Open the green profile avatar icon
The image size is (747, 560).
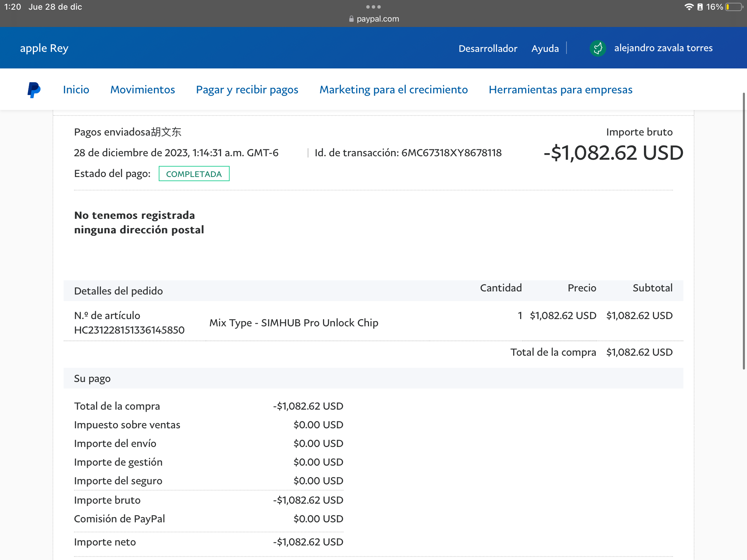pos(598,48)
